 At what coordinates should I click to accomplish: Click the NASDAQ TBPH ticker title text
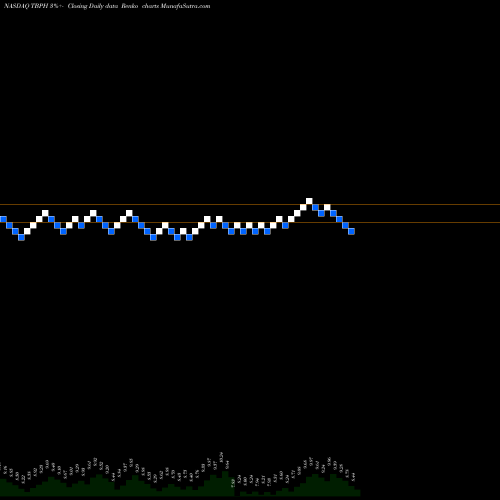26,6
